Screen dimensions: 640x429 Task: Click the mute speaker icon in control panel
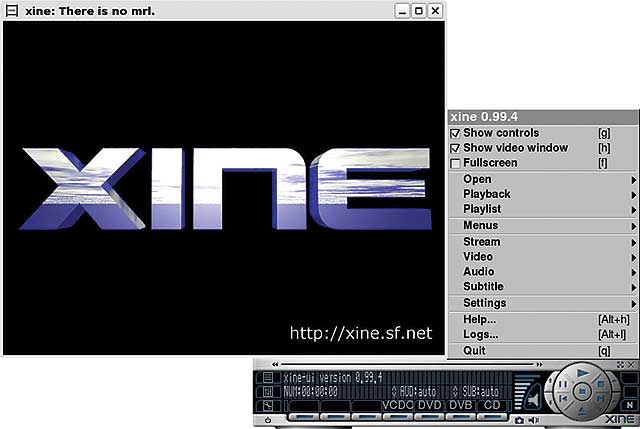533,399
